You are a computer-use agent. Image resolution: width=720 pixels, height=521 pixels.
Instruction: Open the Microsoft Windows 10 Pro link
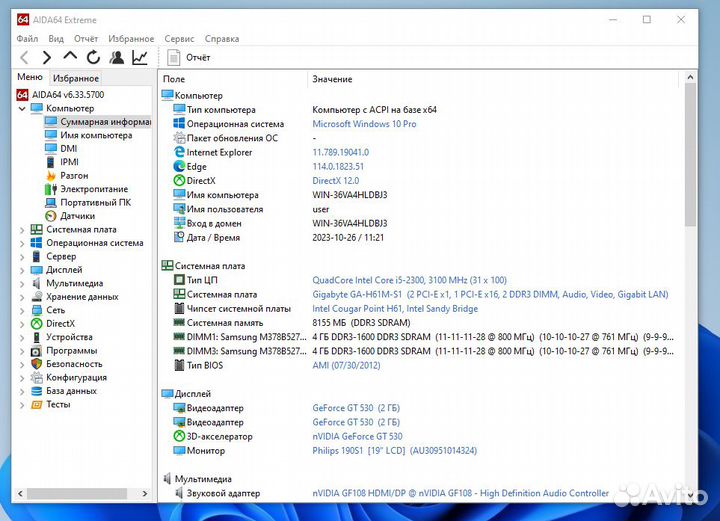click(x=364, y=123)
